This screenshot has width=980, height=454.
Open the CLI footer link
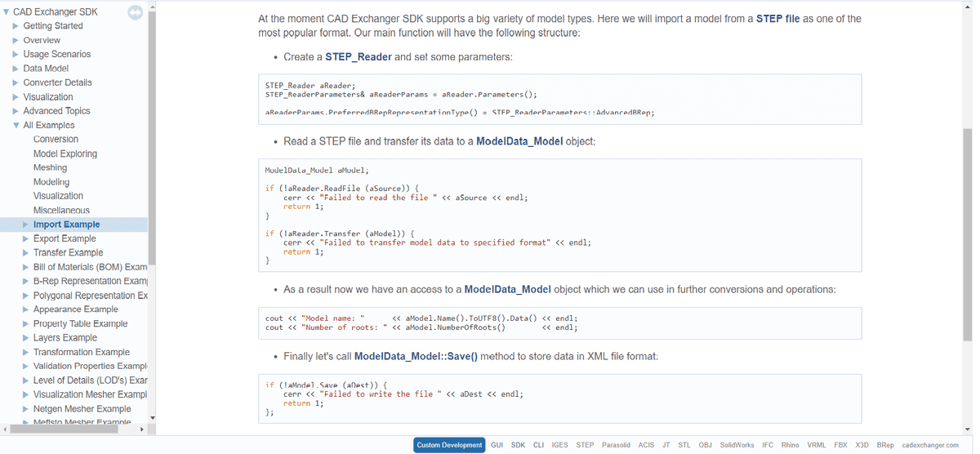539,445
